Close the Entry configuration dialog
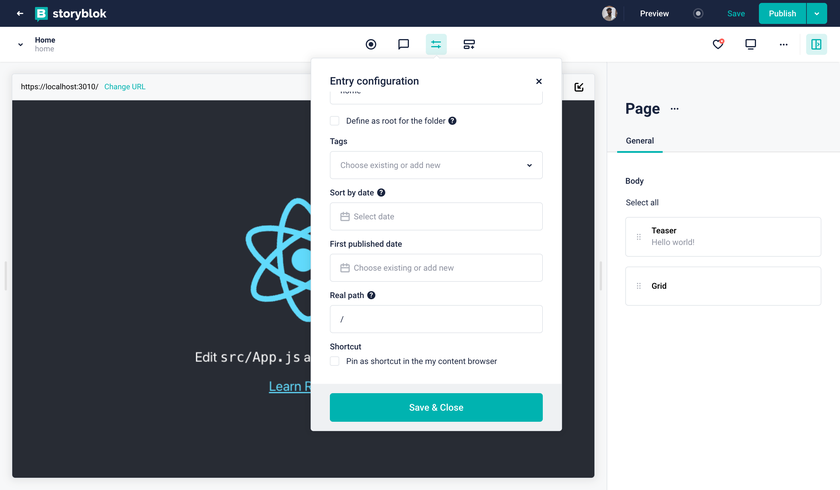The width and height of the screenshot is (840, 490). [x=539, y=81]
